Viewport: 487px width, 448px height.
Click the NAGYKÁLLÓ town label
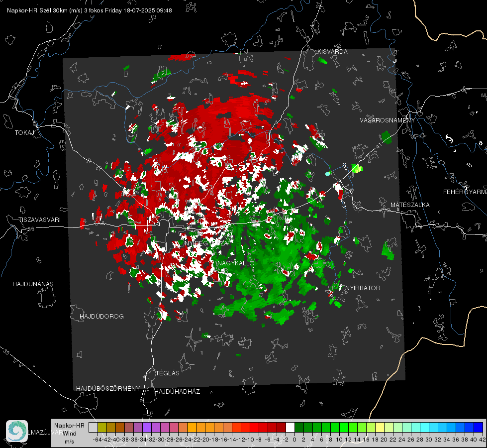pyautogui.click(x=236, y=263)
